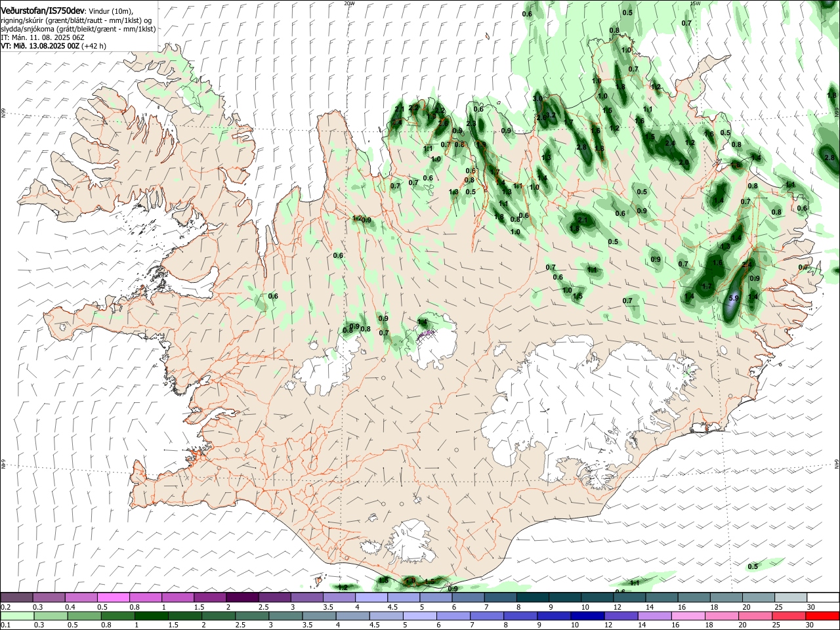The width and height of the screenshot is (840, 630).
Task: Click the pink 0.5 swatch in the snow legend
Action: [113, 598]
